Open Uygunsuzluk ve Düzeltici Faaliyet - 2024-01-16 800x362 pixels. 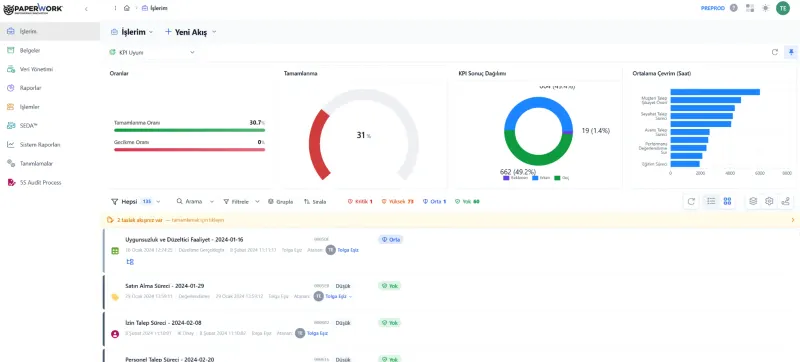[184, 239]
